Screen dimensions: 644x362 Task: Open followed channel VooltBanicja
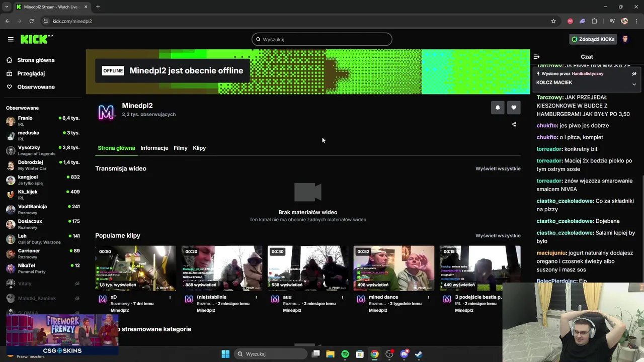tap(43, 209)
